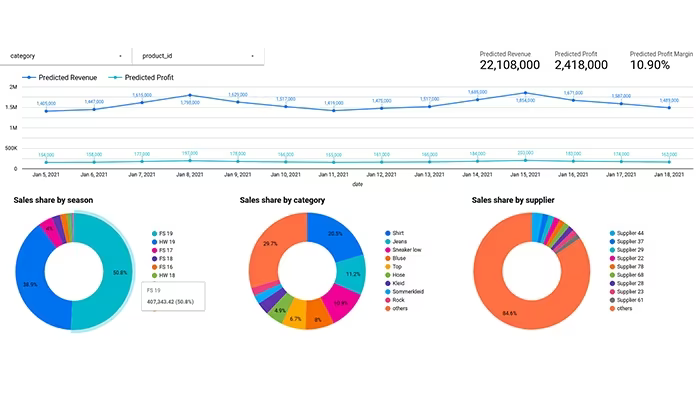Click the 11.2% Jeans slice in category donut
Viewport: 700px width, 400px height.
352,273
